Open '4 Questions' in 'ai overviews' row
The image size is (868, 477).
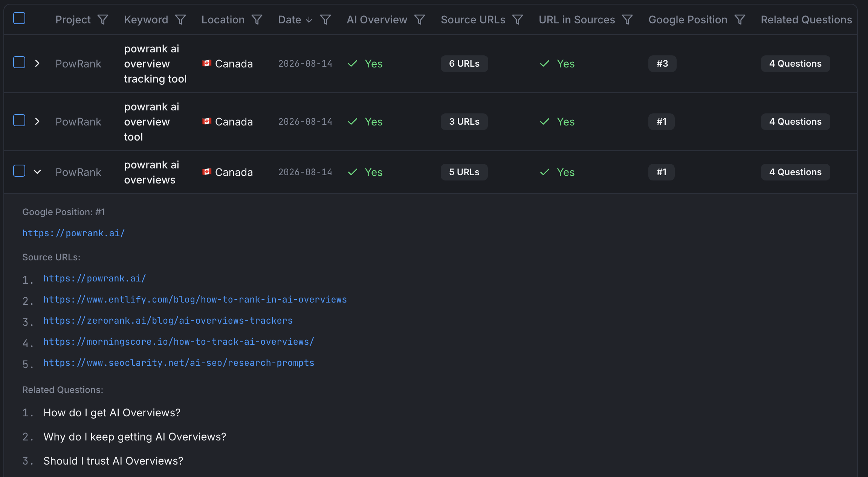[x=795, y=172]
